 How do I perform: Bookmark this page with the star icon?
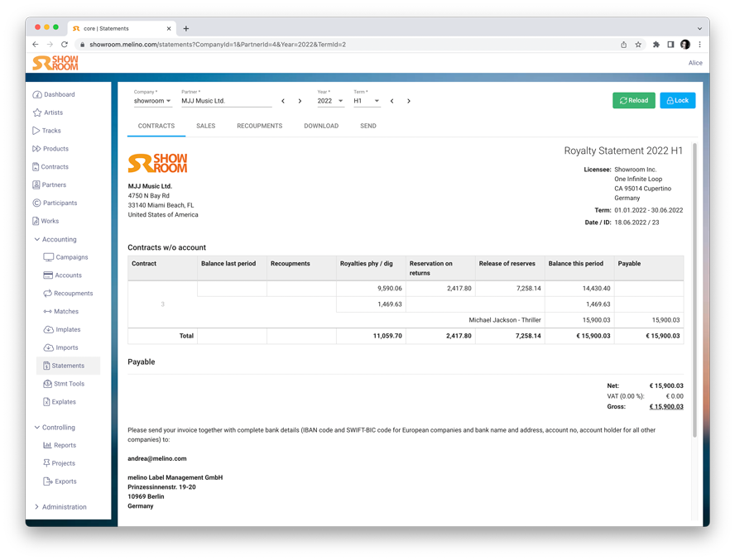click(638, 45)
